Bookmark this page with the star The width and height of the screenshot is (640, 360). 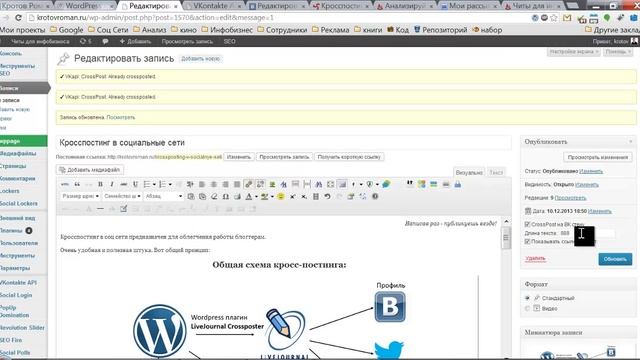[554, 18]
